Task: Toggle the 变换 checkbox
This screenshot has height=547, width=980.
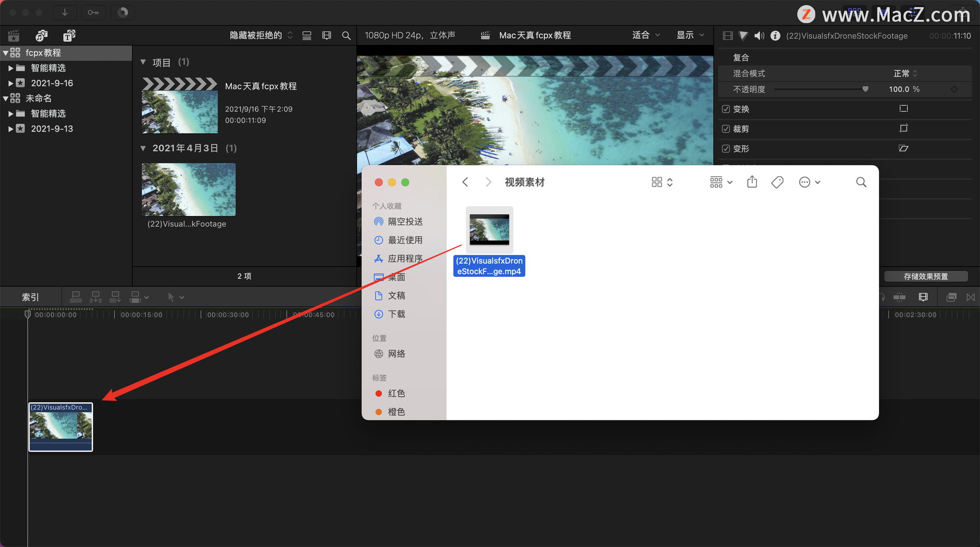Action: pyautogui.click(x=726, y=109)
